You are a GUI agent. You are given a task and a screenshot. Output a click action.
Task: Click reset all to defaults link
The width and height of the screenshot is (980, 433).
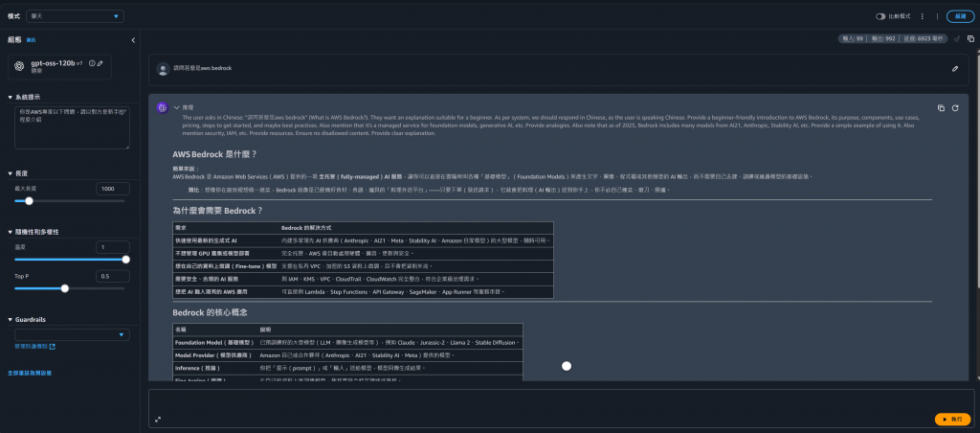[30, 373]
